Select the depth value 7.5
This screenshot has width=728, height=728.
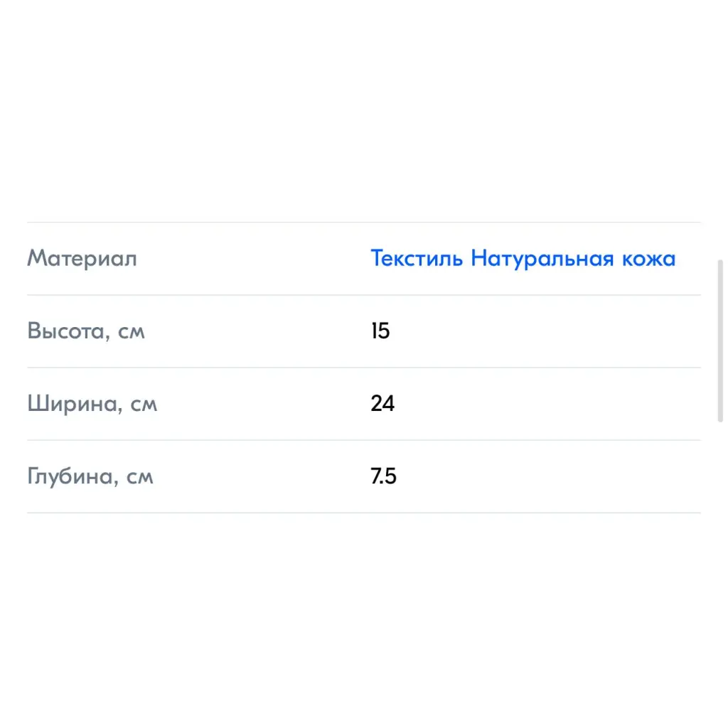pyautogui.click(x=383, y=476)
